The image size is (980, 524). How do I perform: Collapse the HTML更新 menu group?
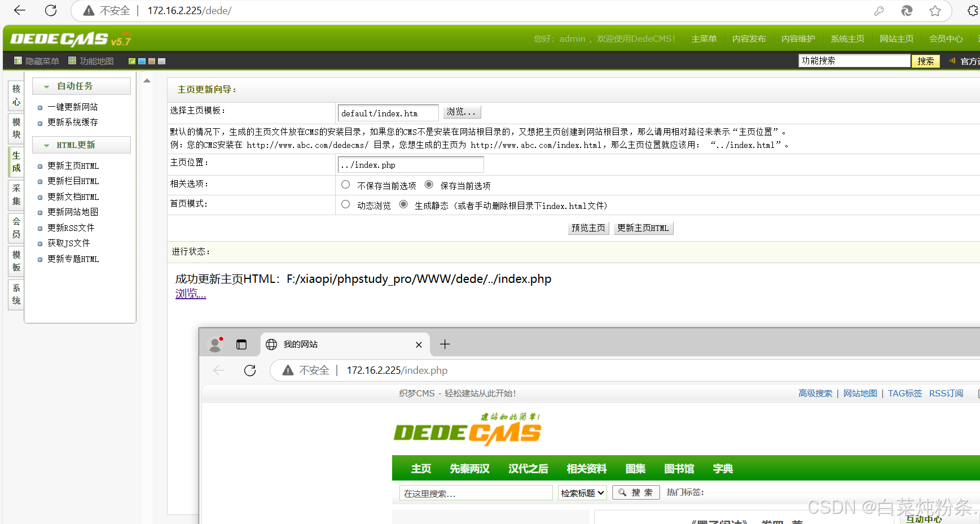pos(81,145)
